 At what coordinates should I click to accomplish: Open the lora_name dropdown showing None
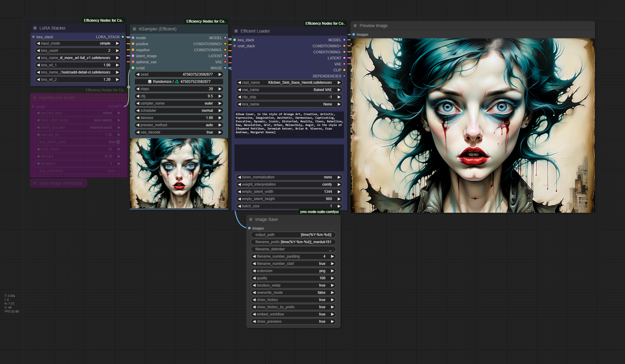(x=289, y=104)
